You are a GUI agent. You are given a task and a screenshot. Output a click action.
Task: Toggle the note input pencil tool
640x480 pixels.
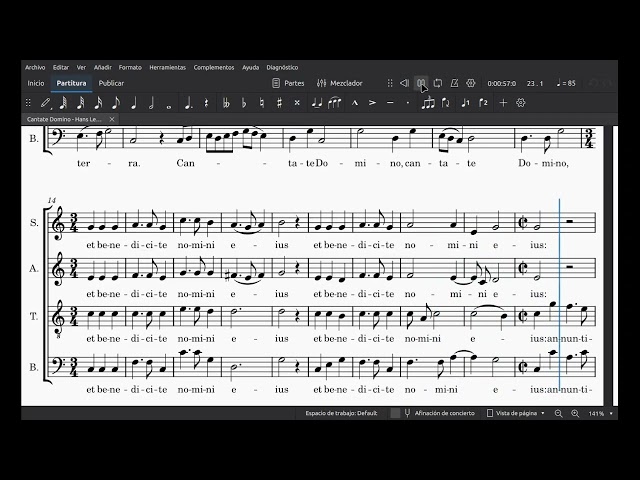(x=45, y=103)
